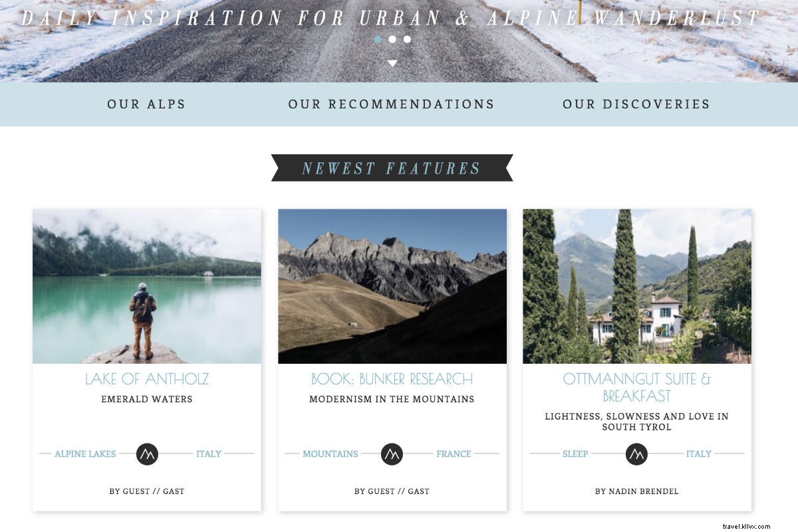
Task: Click the mountain logo icon on the Bunker Research card
Action: tap(392, 454)
